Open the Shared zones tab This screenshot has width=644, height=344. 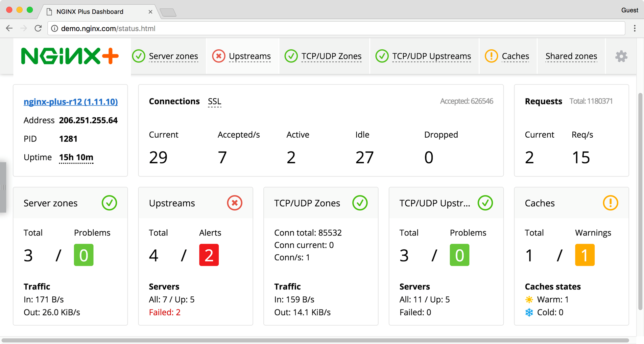[571, 56]
